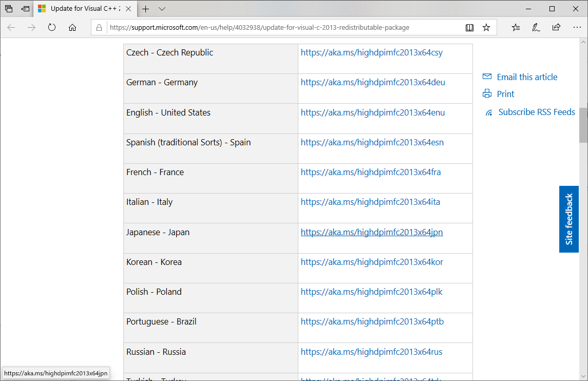Viewport: 588px width, 381px height.
Task: Click the vertical scrollbar thumb
Action: point(583,125)
